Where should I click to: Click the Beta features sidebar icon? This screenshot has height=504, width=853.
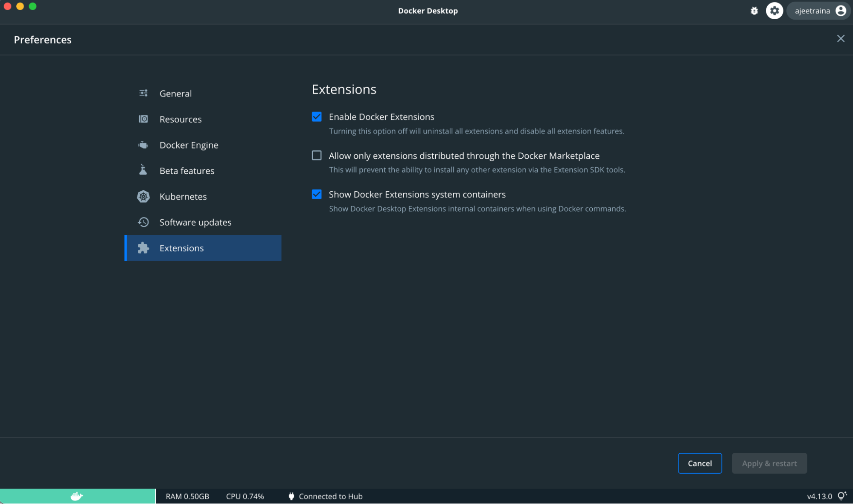tap(143, 170)
